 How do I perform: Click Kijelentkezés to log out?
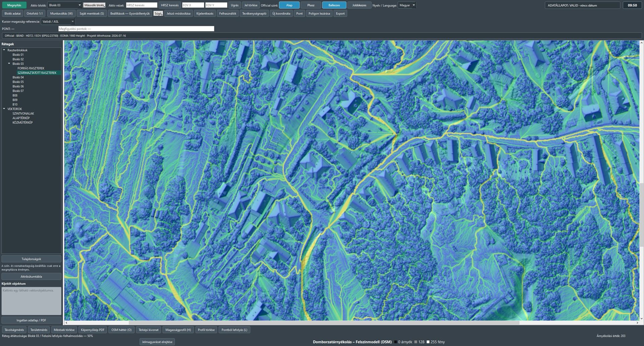(x=205, y=14)
